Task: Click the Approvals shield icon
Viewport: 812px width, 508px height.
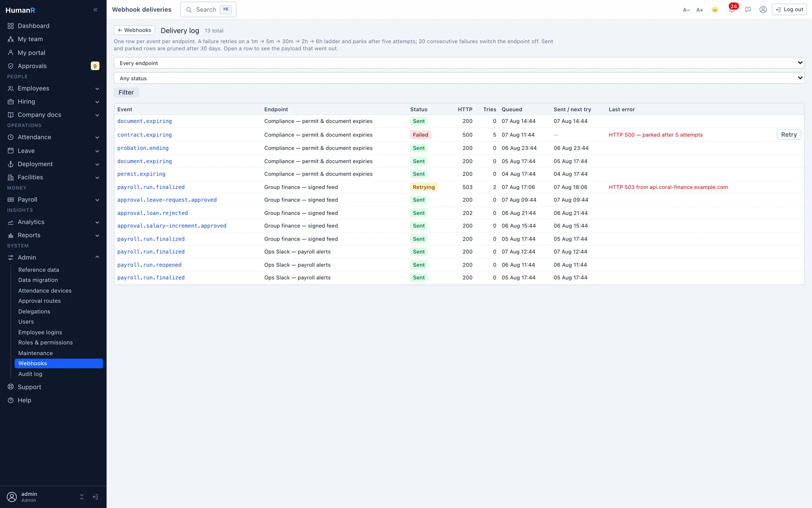Action: click(11, 66)
